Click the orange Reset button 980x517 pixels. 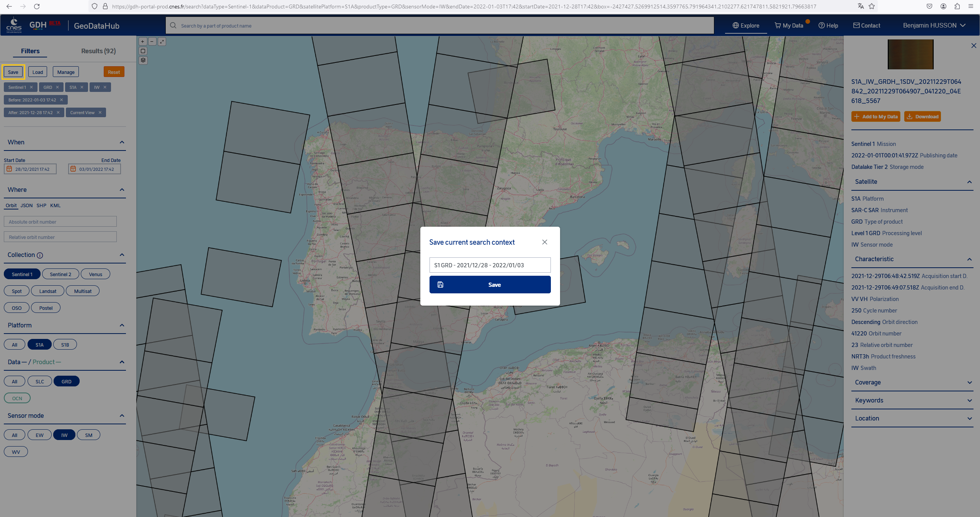click(x=114, y=72)
